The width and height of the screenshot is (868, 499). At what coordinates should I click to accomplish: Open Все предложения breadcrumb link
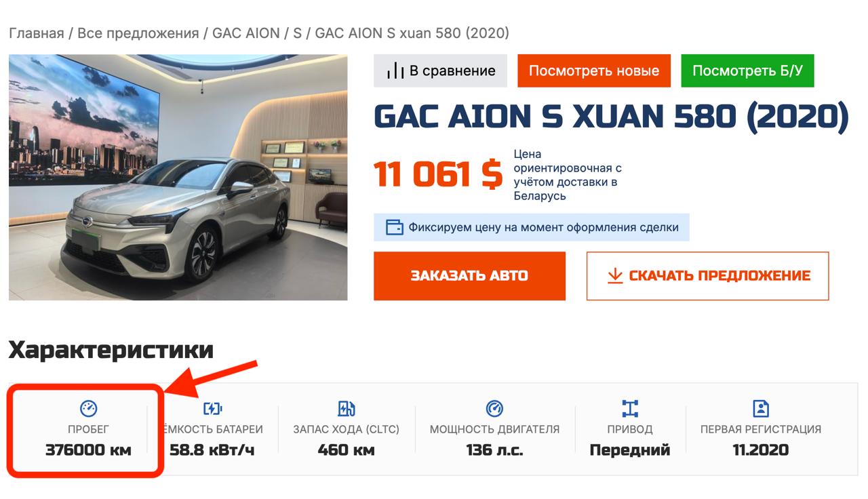click(138, 33)
